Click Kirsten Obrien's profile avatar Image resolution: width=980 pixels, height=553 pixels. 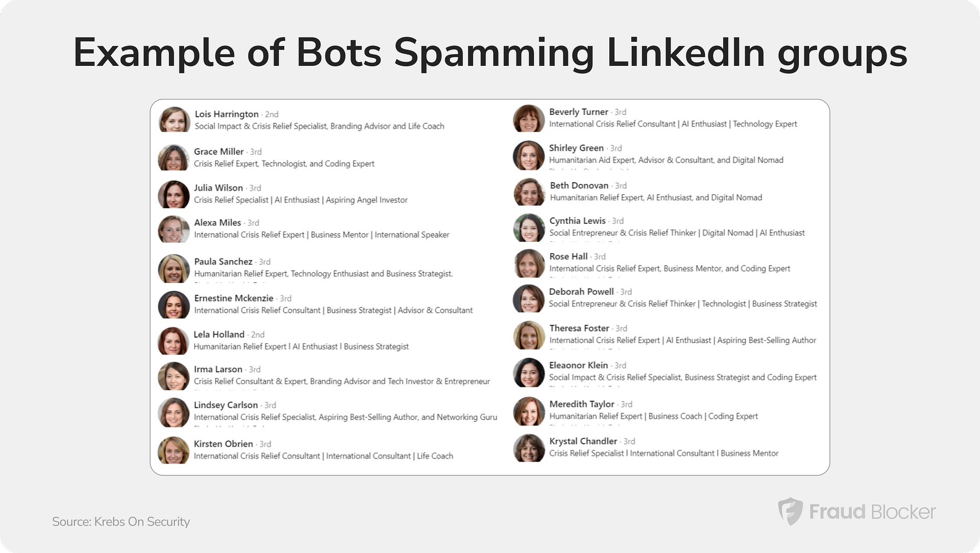(174, 450)
